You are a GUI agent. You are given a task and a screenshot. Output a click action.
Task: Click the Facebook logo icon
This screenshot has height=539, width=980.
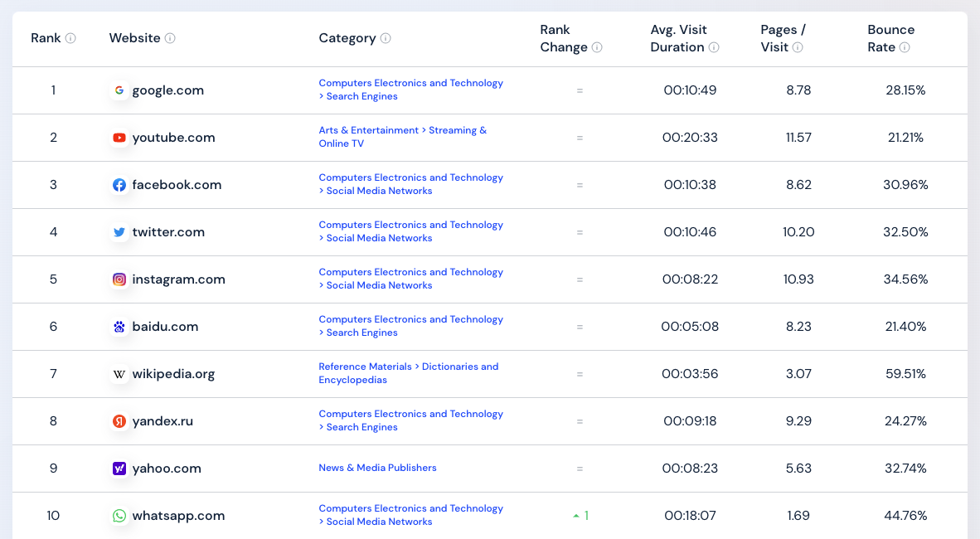coord(119,185)
